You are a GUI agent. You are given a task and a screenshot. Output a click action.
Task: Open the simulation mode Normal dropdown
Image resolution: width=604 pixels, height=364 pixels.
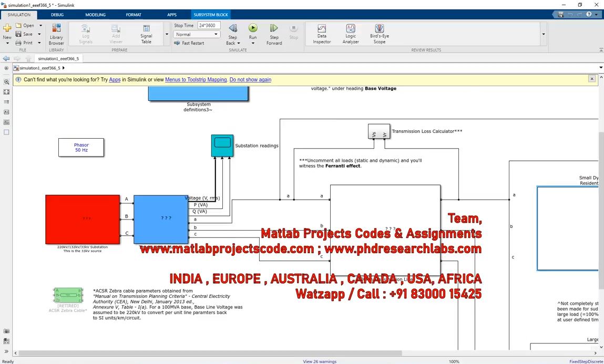[x=197, y=34]
